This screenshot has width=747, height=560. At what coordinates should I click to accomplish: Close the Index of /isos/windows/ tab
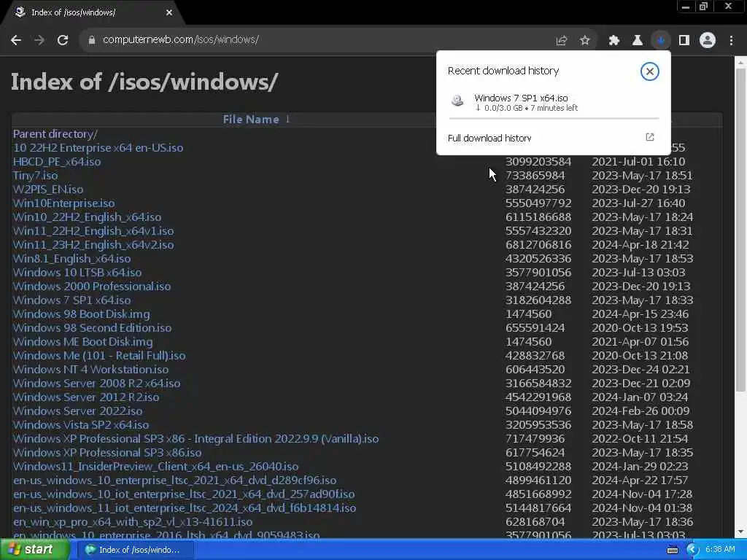[x=169, y=12]
